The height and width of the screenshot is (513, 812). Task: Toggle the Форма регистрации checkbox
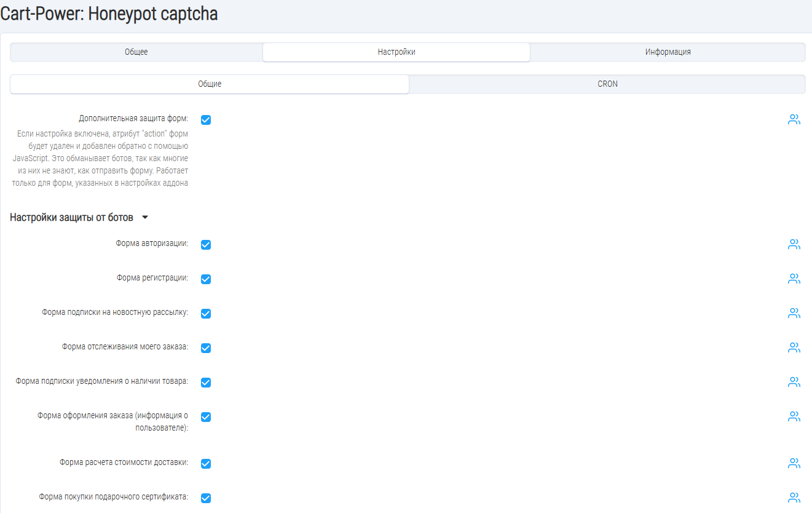tap(206, 279)
